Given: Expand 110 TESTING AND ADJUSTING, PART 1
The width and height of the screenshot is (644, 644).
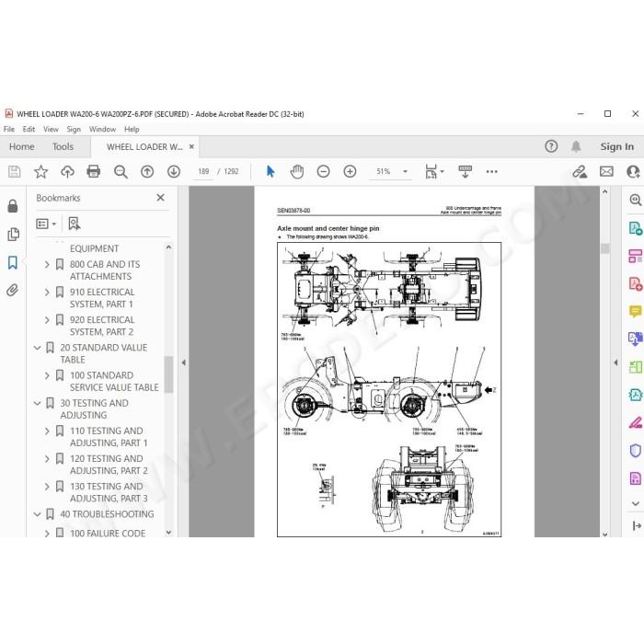Looking at the screenshot, I should tap(47, 431).
